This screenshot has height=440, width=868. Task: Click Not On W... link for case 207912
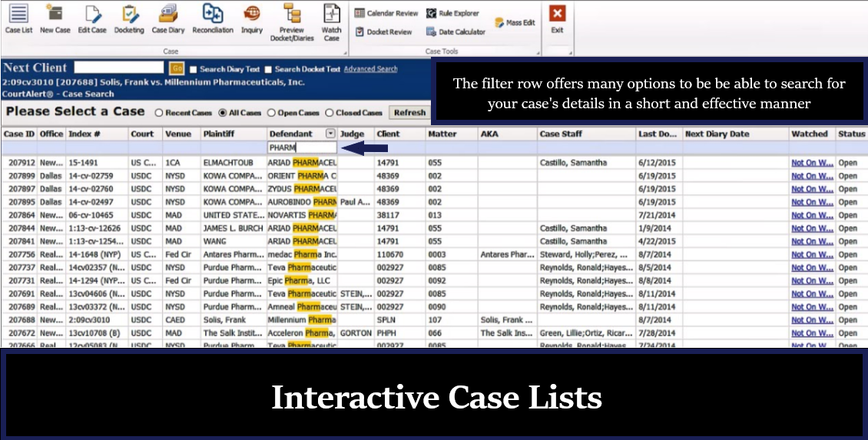pos(811,163)
